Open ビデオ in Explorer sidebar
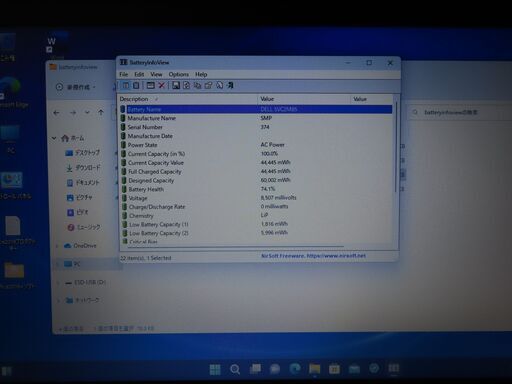The image size is (512, 384). [78, 212]
